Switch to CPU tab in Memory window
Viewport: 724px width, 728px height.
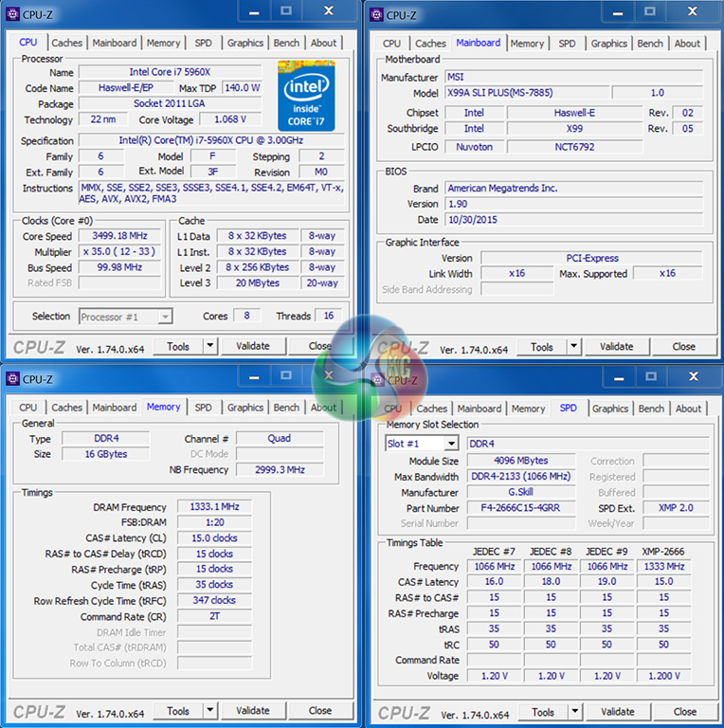(27, 408)
